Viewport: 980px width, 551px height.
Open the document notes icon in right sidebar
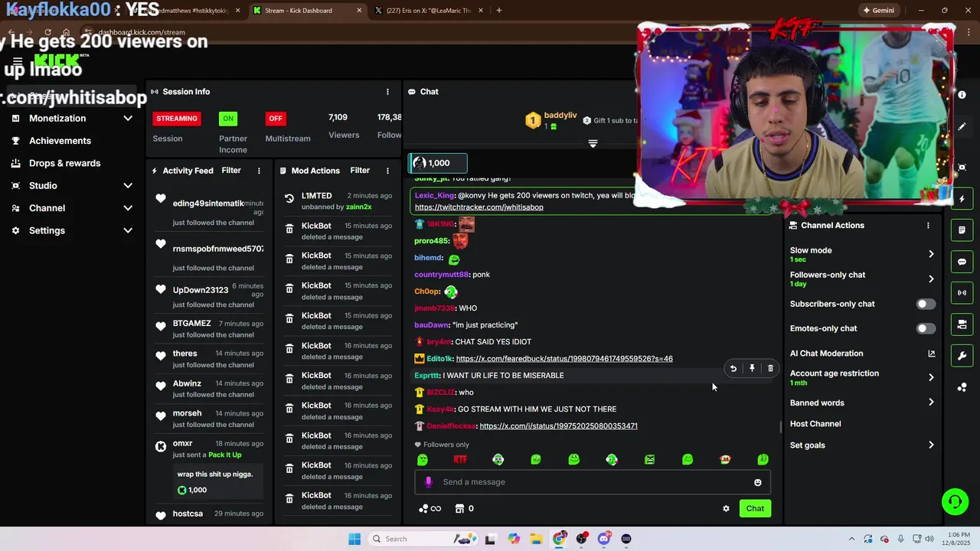pyautogui.click(x=962, y=230)
